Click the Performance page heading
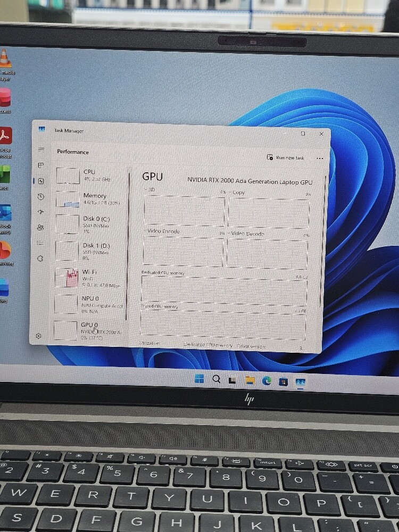This screenshot has height=532, width=399. [x=72, y=152]
